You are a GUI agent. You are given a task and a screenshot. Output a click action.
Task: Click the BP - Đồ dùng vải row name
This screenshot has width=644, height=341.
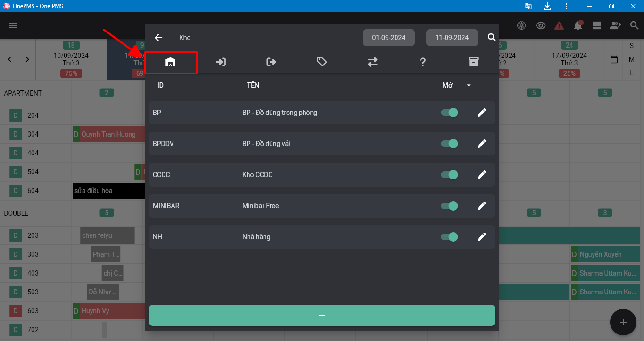click(266, 144)
